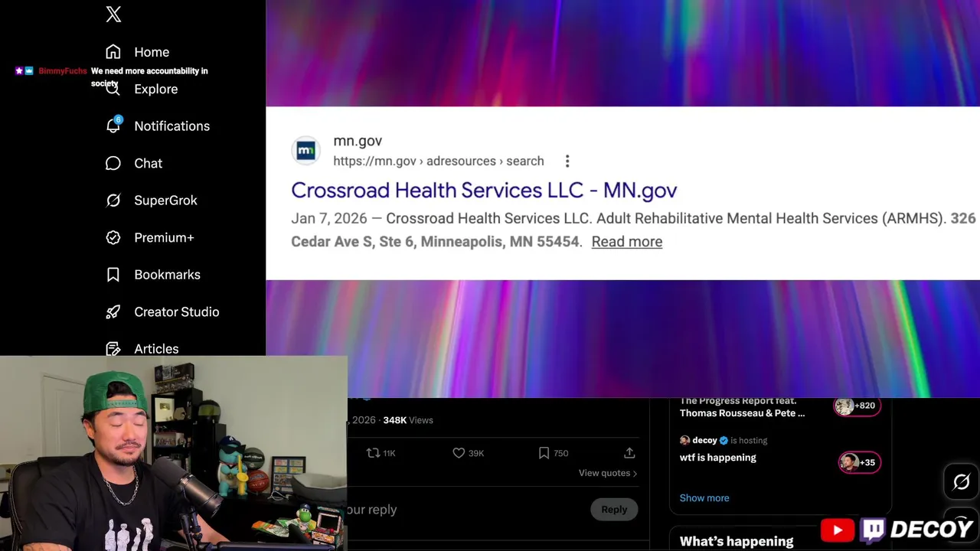Screen dimensions: 980x551
Task: Open the Home menu label
Action: pyautogui.click(x=152, y=52)
